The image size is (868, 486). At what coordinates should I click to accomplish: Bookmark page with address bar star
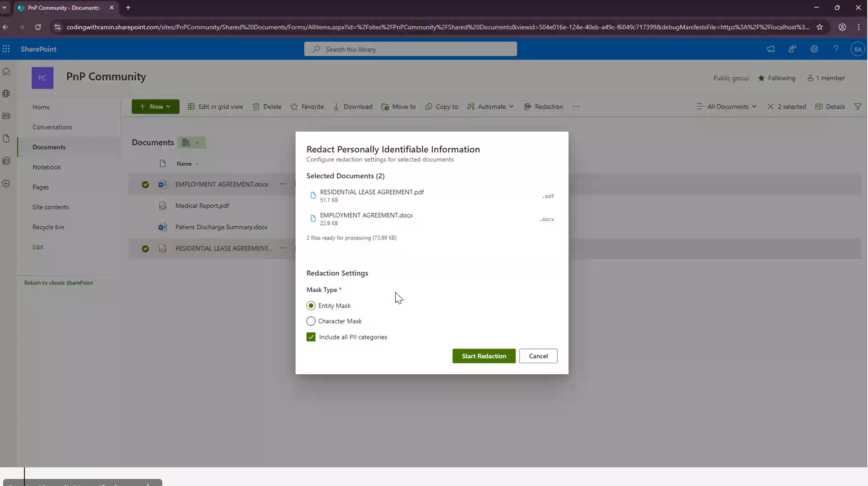pos(819,27)
